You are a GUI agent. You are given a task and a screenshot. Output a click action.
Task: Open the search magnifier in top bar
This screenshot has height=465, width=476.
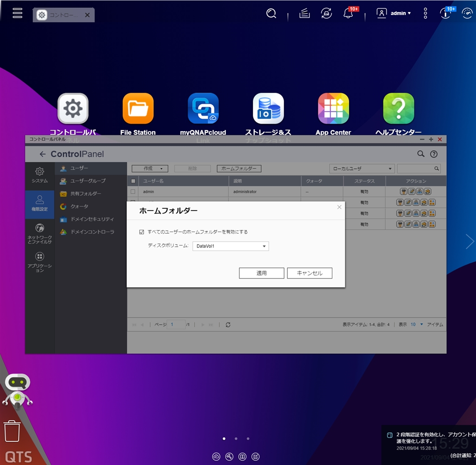click(271, 13)
